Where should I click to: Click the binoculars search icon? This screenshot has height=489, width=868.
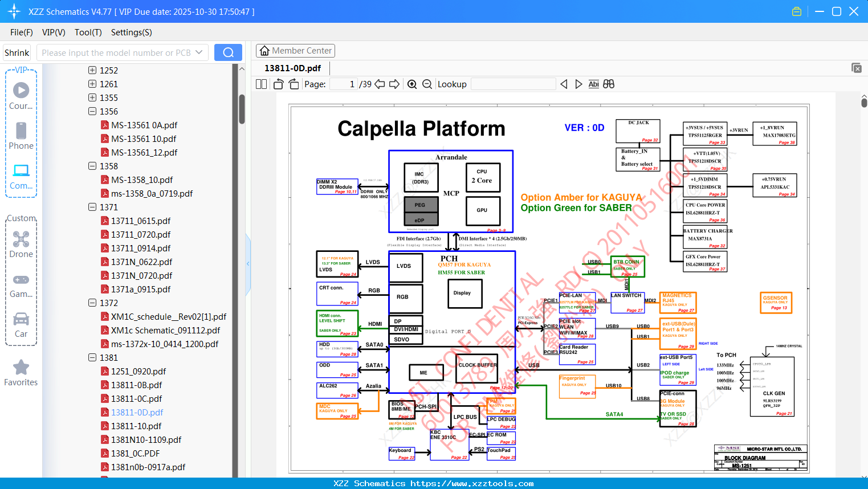click(x=609, y=84)
